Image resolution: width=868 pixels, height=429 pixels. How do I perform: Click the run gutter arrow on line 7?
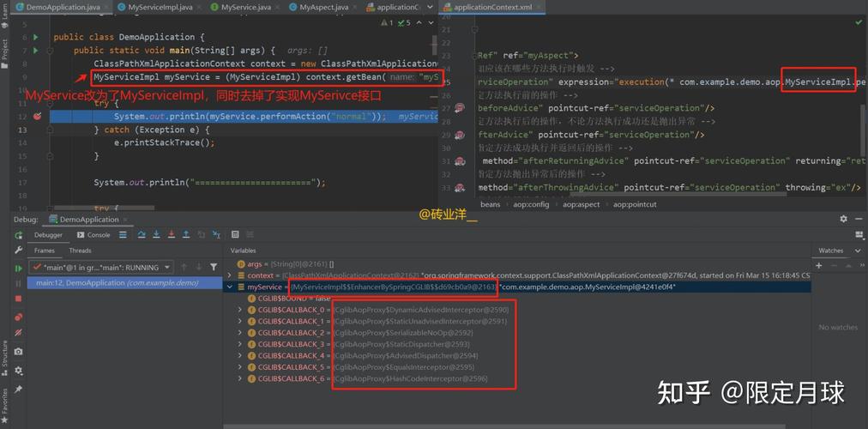pyautogui.click(x=36, y=51)
